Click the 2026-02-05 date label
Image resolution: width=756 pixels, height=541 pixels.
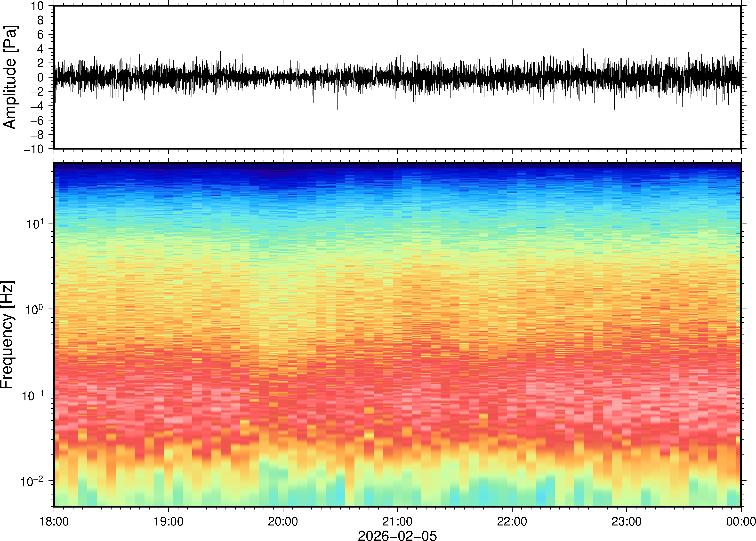click(397, 535)
